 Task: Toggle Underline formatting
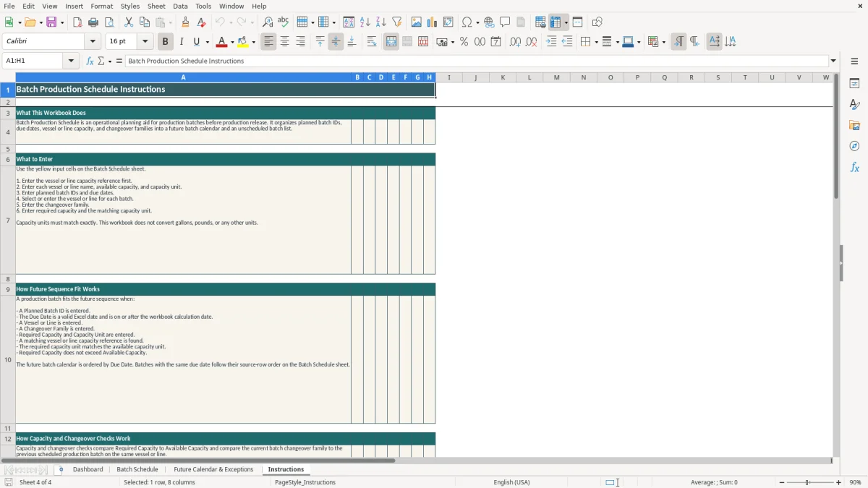[197, 42]
